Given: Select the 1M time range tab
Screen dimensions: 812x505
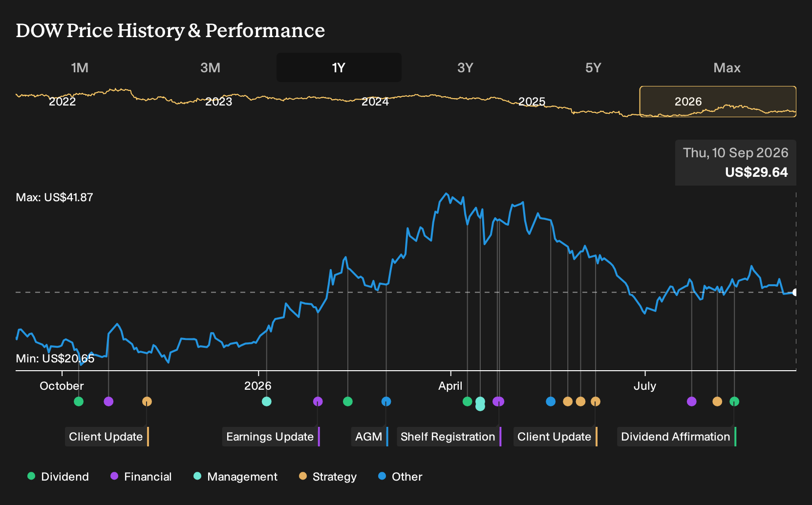Looking at the screenshot, I should click(x=80, y=67).
